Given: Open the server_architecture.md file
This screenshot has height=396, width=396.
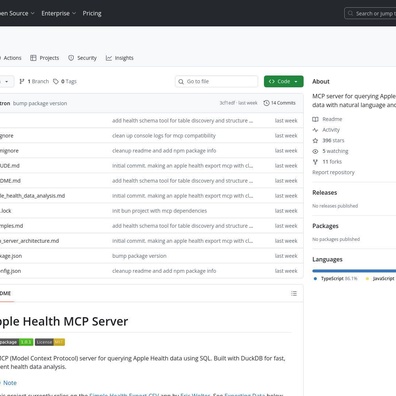Looking at the screenshot, I should coord(29,241).
